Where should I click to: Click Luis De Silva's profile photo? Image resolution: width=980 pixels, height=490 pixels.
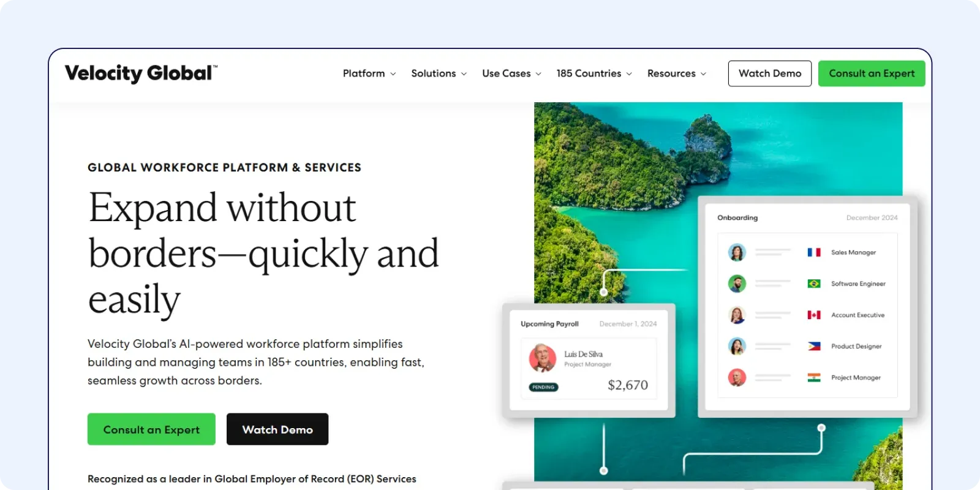tap(542, 358)
